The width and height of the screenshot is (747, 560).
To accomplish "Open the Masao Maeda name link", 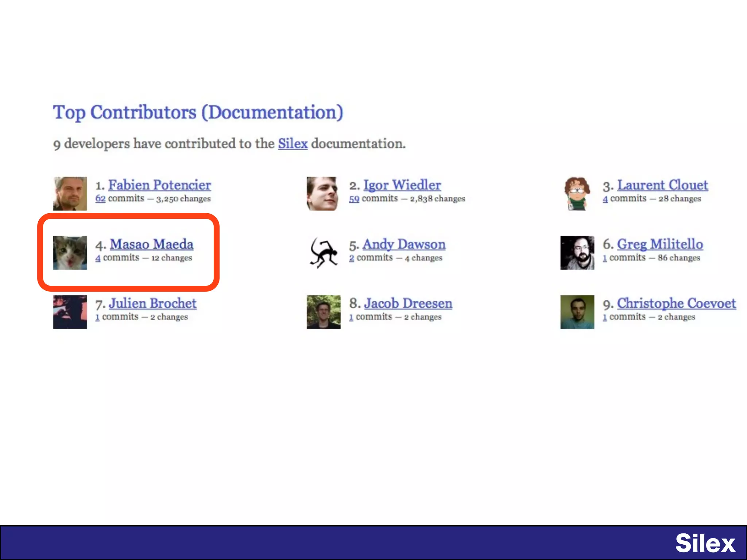I will tap(151, 244).
